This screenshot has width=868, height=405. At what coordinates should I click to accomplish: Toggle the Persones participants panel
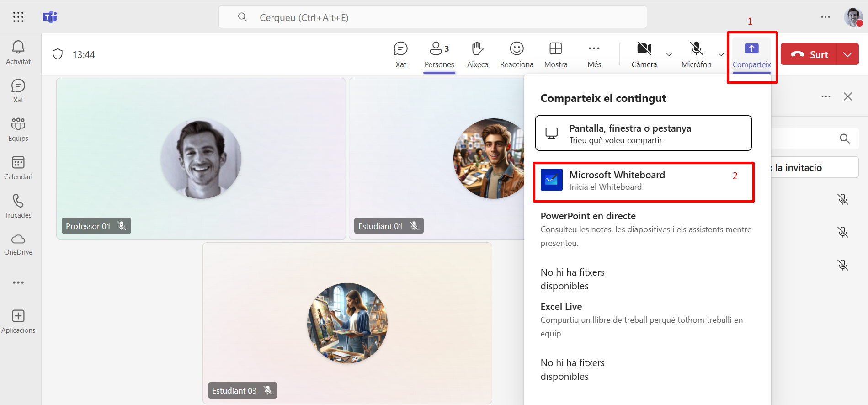pyautogui.click(x=439, y=54)
